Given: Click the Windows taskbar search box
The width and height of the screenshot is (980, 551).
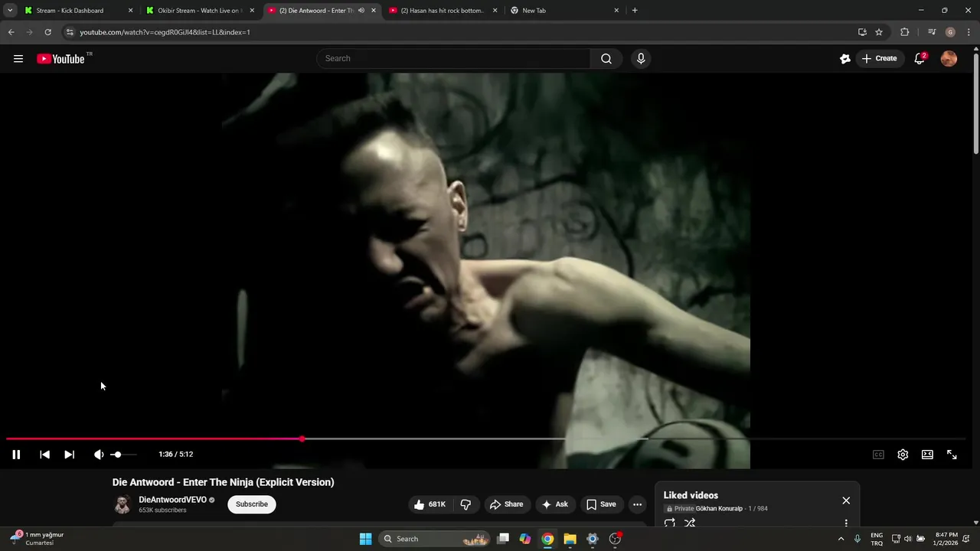Looking at the screenshot, I should click(x=435, y=539).
